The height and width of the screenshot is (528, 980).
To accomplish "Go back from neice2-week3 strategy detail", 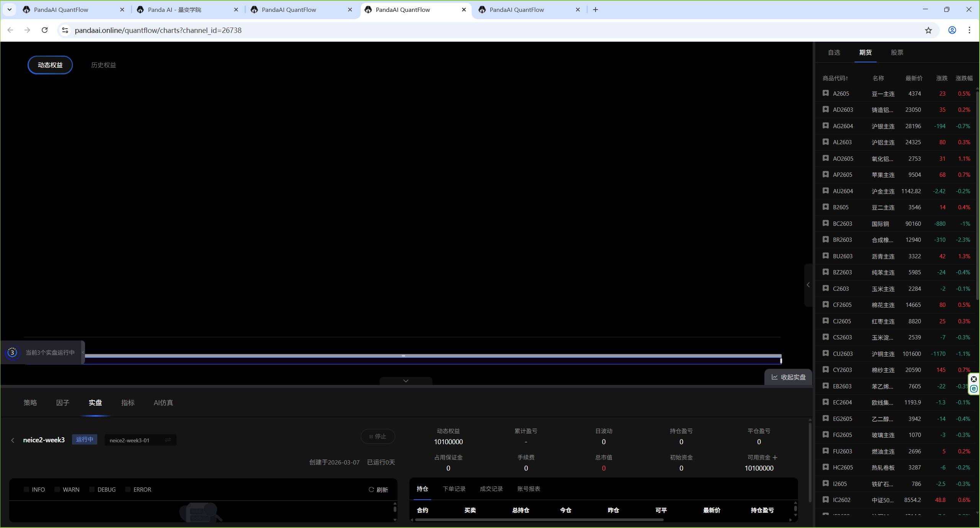I will [13, 440].
